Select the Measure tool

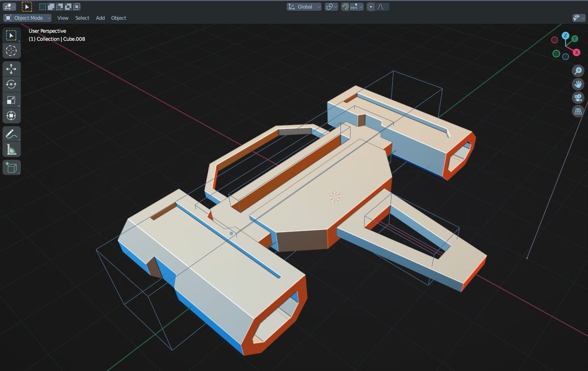coord(11,149)
